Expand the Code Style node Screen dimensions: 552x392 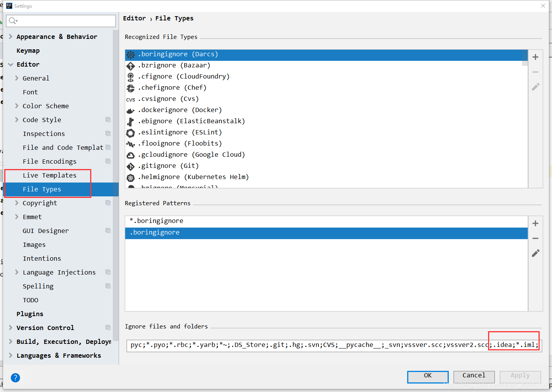click(17, 120)
